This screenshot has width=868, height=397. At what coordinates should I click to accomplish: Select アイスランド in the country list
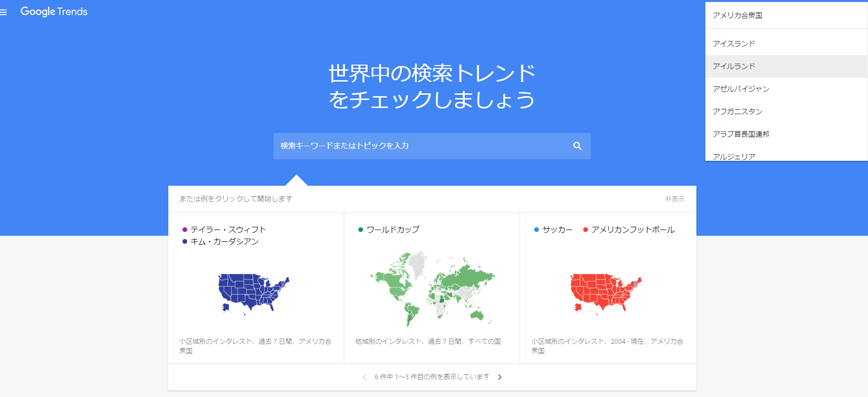point(786,44)
